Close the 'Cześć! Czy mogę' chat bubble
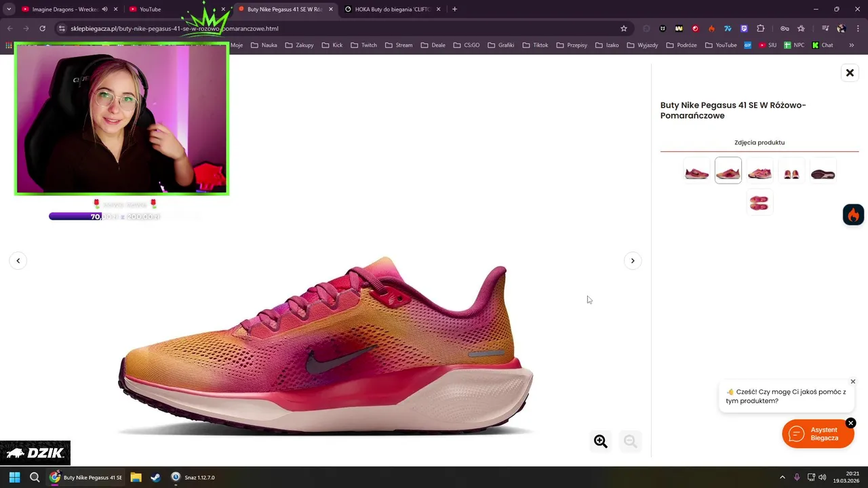This screenshot has width=868, height=488. point(853,382)
